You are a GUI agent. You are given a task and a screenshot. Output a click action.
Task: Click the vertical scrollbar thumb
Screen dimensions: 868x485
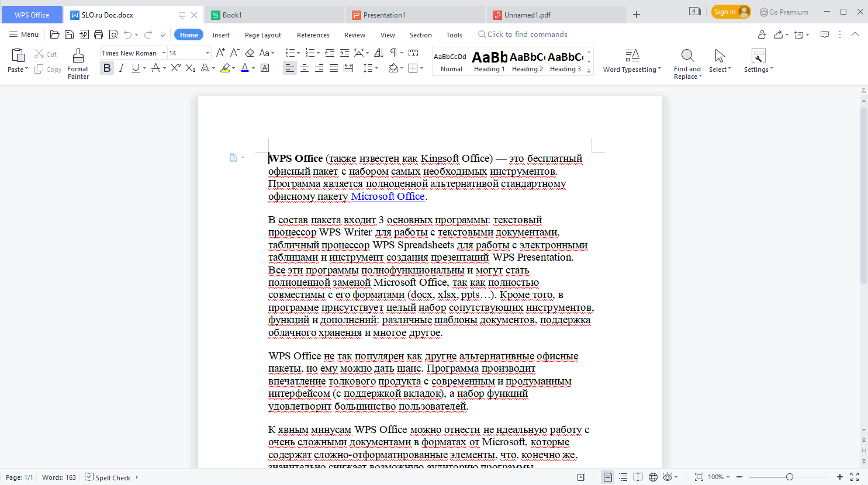pos(864,196)
